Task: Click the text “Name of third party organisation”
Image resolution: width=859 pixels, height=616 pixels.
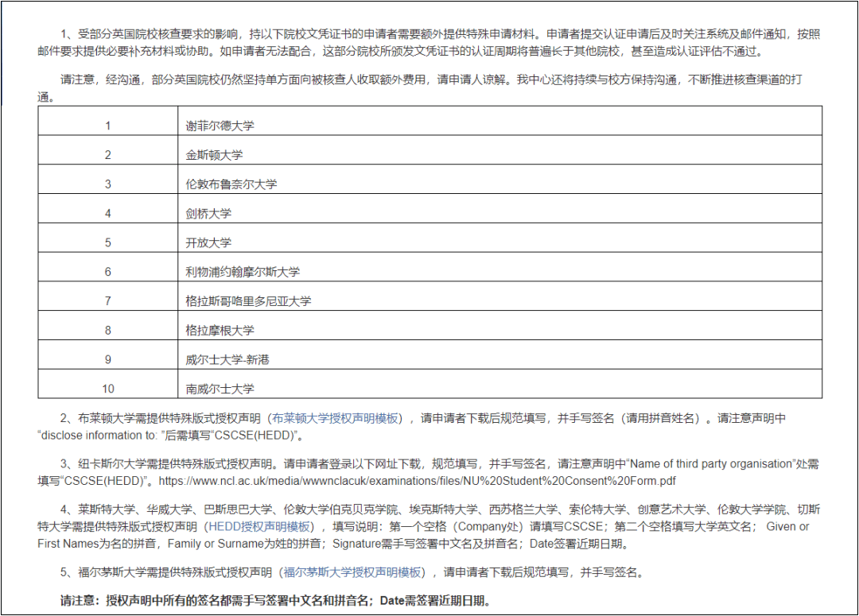Action: tap(711, 464)
